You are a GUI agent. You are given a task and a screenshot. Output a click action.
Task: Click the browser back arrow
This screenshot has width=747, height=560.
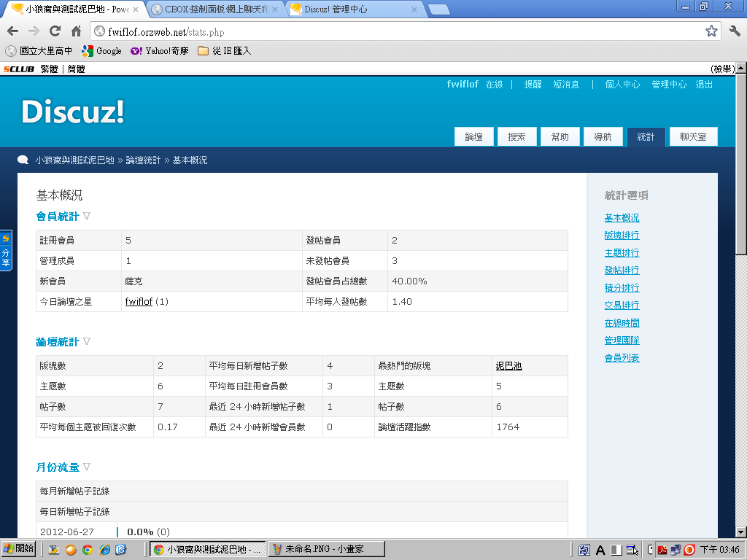12,31
